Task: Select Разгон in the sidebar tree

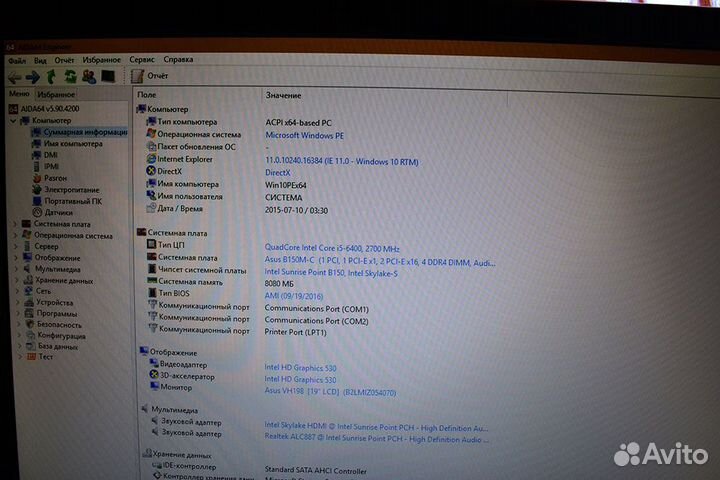Action: pos(56,178)
